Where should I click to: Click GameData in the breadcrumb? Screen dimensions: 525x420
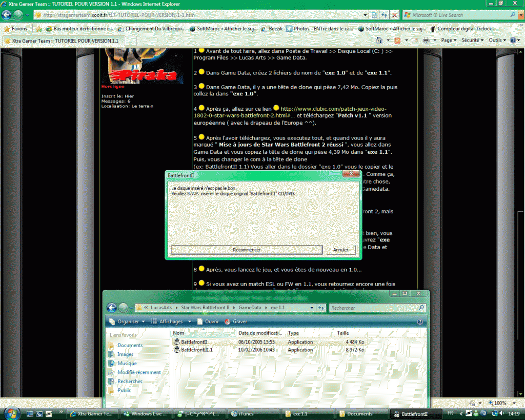click(x=250, y=308)
